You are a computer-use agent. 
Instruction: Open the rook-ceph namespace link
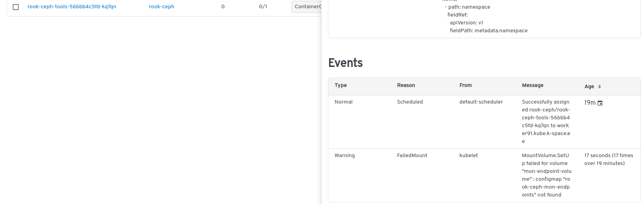tap(162, 7)
